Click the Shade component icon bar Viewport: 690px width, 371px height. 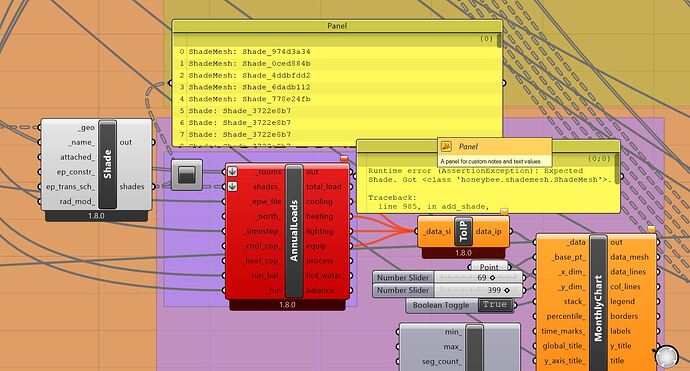pyautogui.click(x=107, y=165)
